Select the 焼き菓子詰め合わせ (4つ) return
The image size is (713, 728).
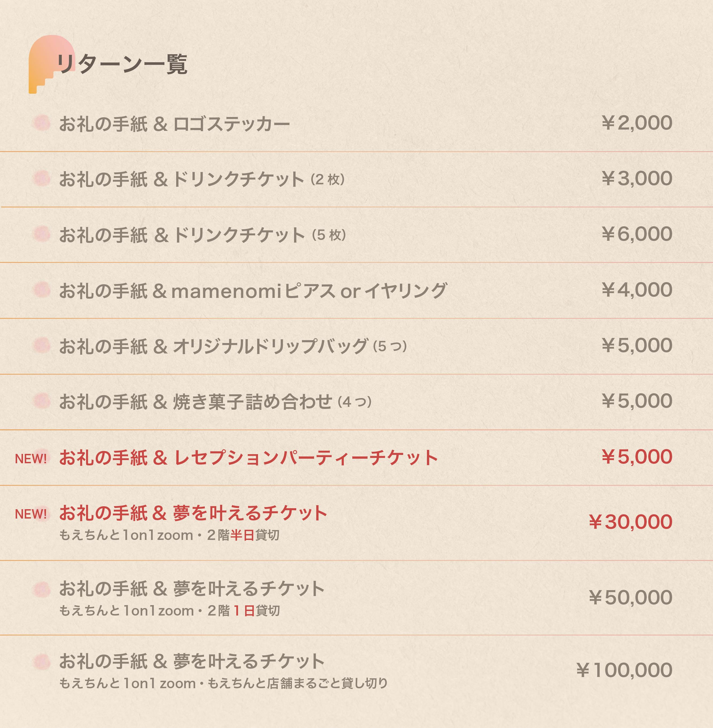[x=215, y=402]
